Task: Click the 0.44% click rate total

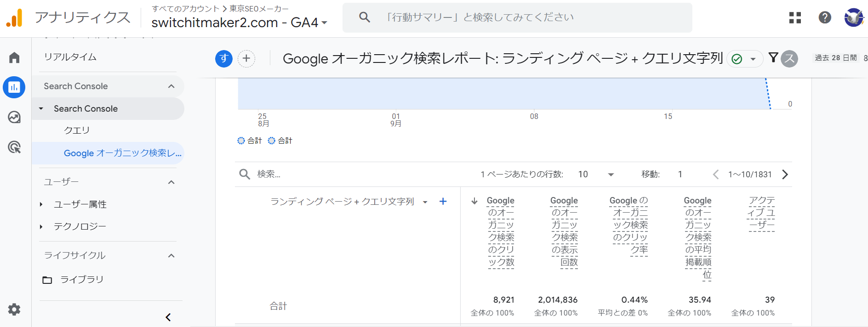Action: [634, 300]
